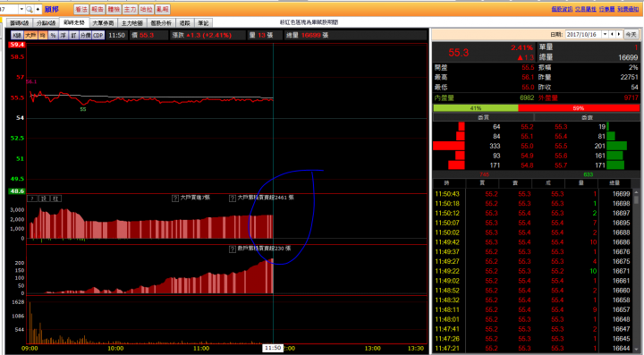Viewport: 644px width, 355px height.
Task: Click the 11:50 time marker on axis
Action: coord(273,348)
